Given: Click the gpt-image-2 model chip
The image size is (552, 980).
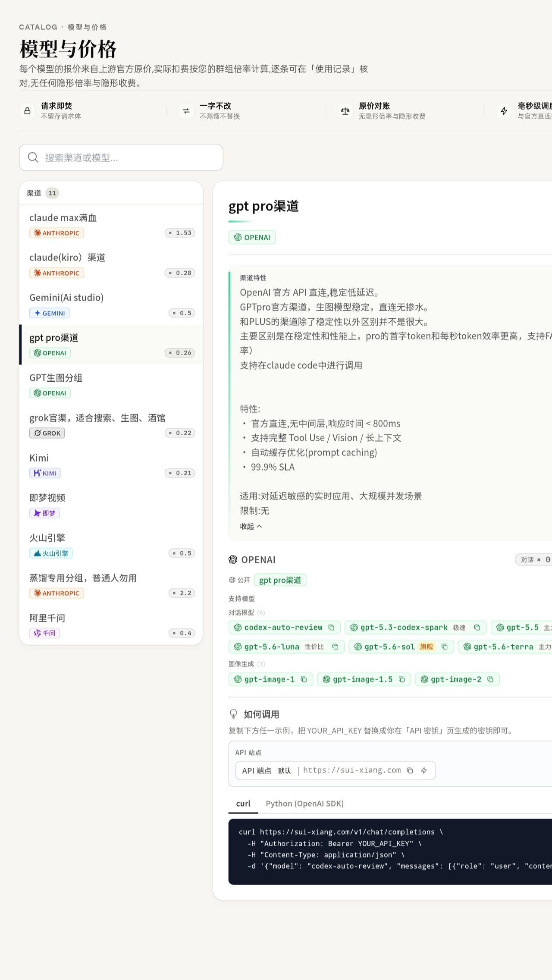Looking at the screenshot, I should click(x=457, y=679).
